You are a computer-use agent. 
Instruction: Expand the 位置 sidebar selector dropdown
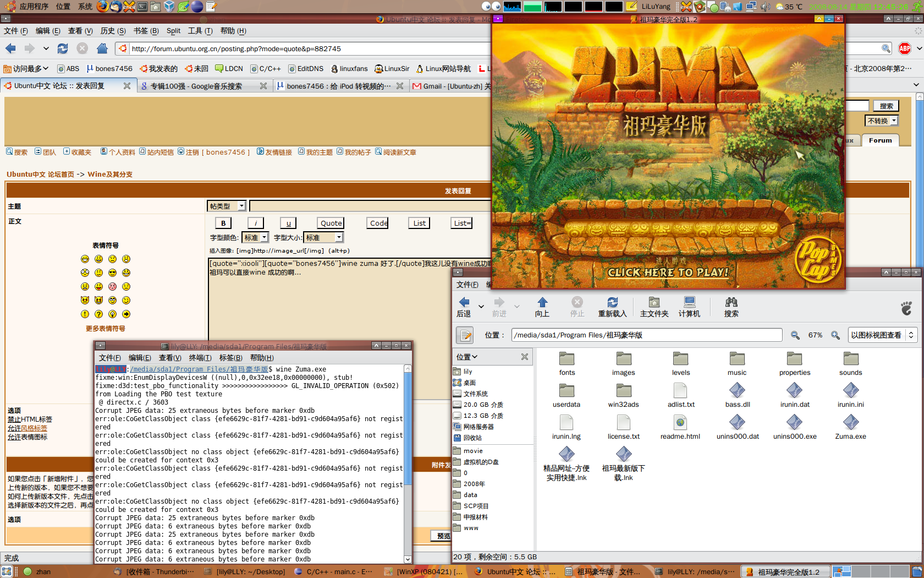pos(467,357)
